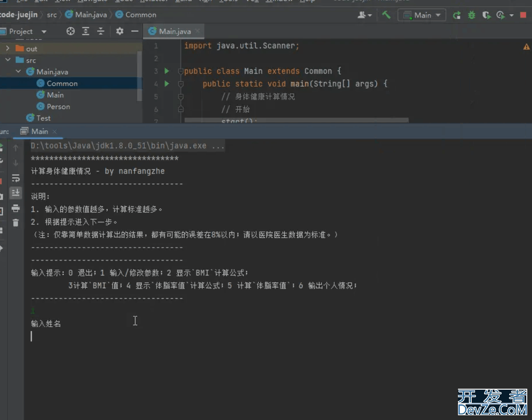Collapse the src folder node

[x=8, y=60]
